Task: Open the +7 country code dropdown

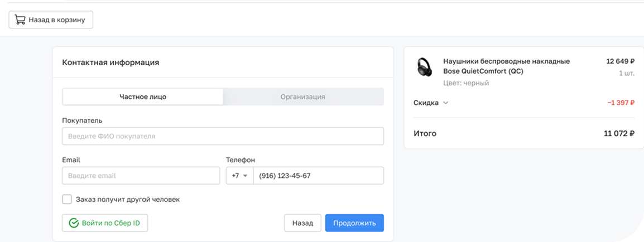Action: click(x=239, y=176)
